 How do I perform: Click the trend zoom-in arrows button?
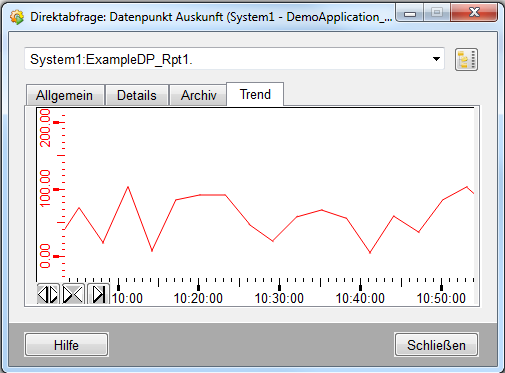pos(48,294)
